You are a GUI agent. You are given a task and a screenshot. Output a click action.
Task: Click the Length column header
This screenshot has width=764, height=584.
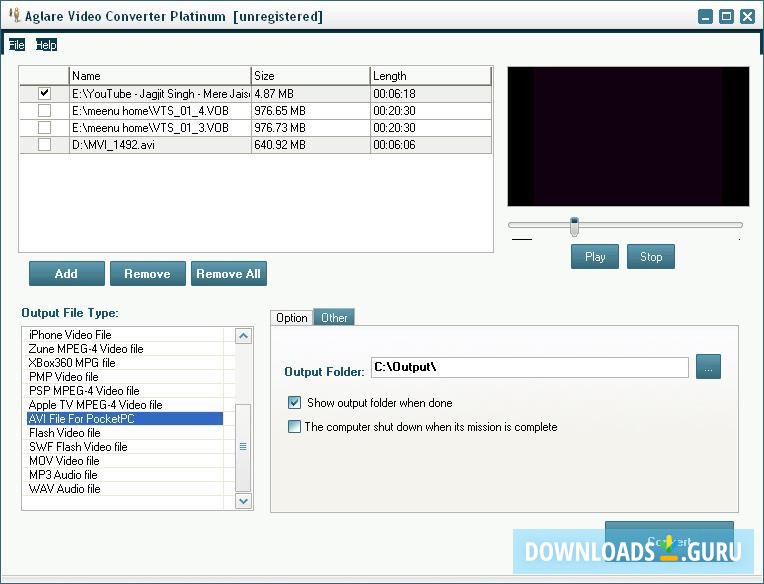431,76
